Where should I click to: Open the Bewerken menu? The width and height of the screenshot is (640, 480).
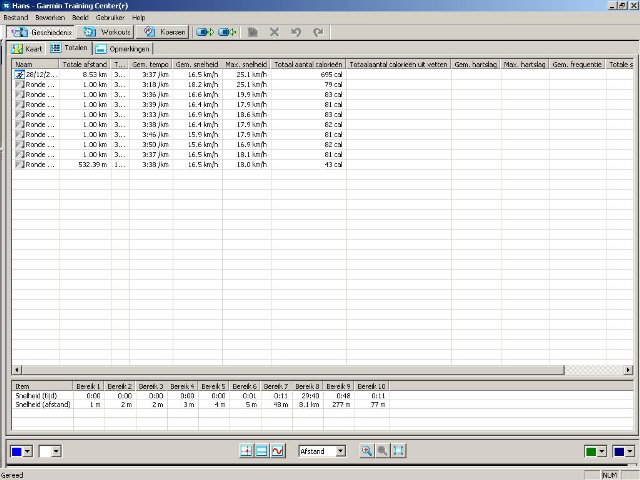(50, 18)
